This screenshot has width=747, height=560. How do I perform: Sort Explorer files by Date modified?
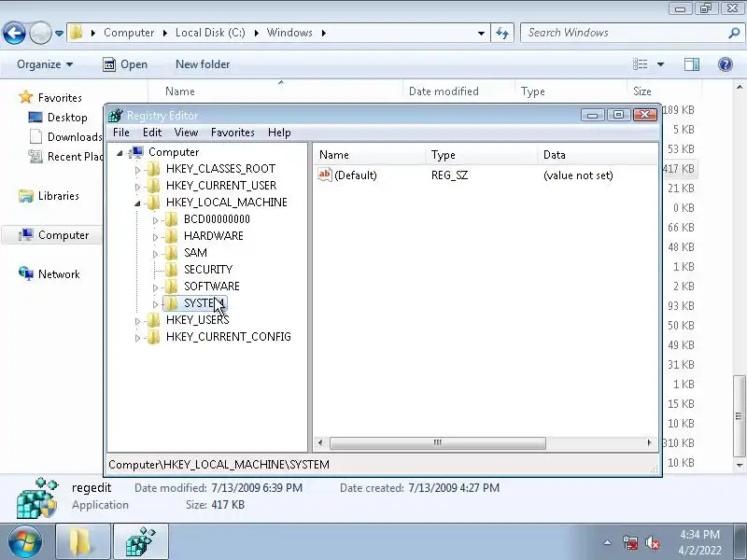(444, 91)
